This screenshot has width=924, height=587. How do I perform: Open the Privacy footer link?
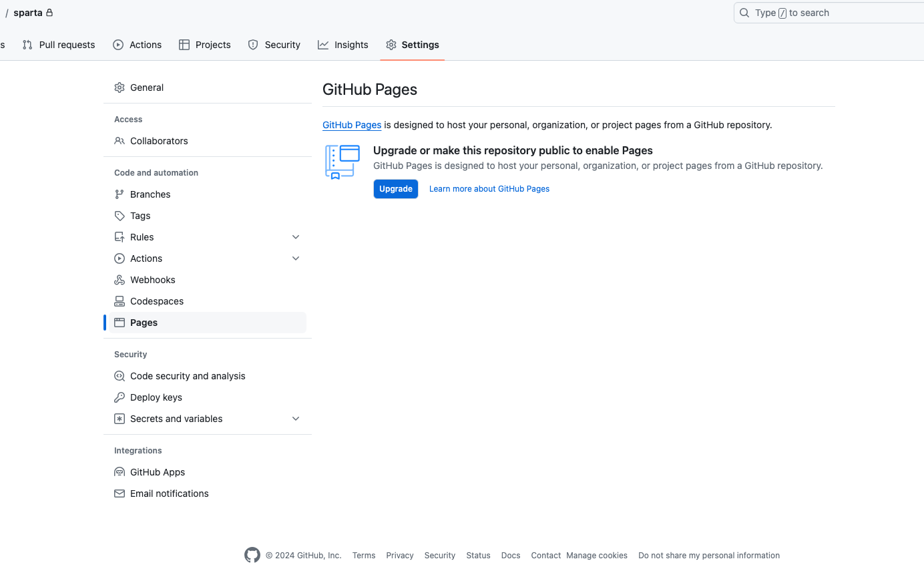point(400,556)
